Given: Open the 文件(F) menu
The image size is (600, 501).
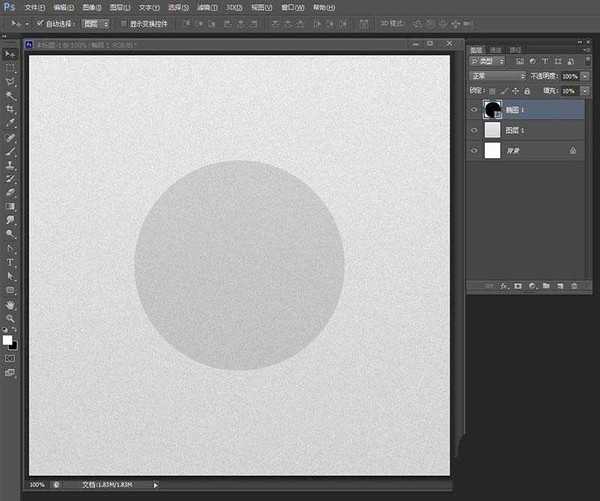Looking at the screenshot, I should click(x=36, y=7).
